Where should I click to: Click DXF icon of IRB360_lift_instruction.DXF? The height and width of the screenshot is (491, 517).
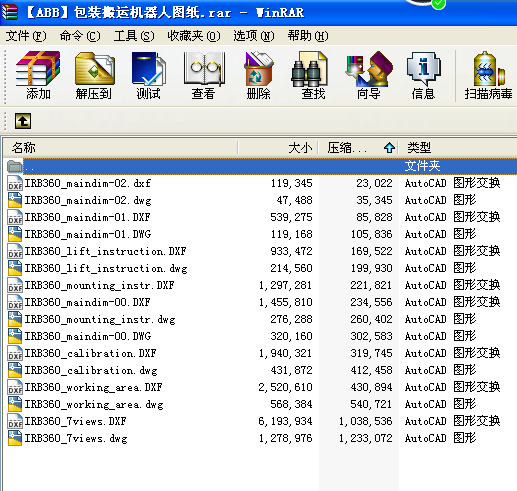[x=15, y=251]
